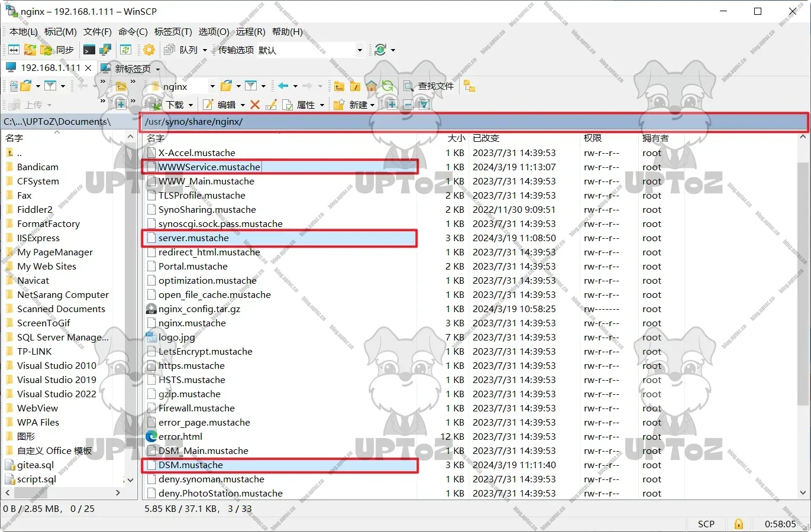Open the 远程(R) menu
The image size is (811, 532).
pyautogui.click(x=251, y=32)
